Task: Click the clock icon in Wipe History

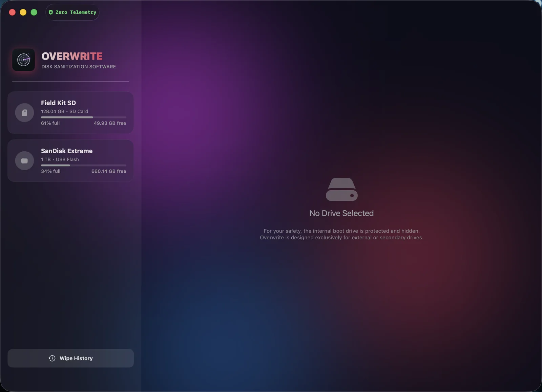Action: tap(52, 358)
